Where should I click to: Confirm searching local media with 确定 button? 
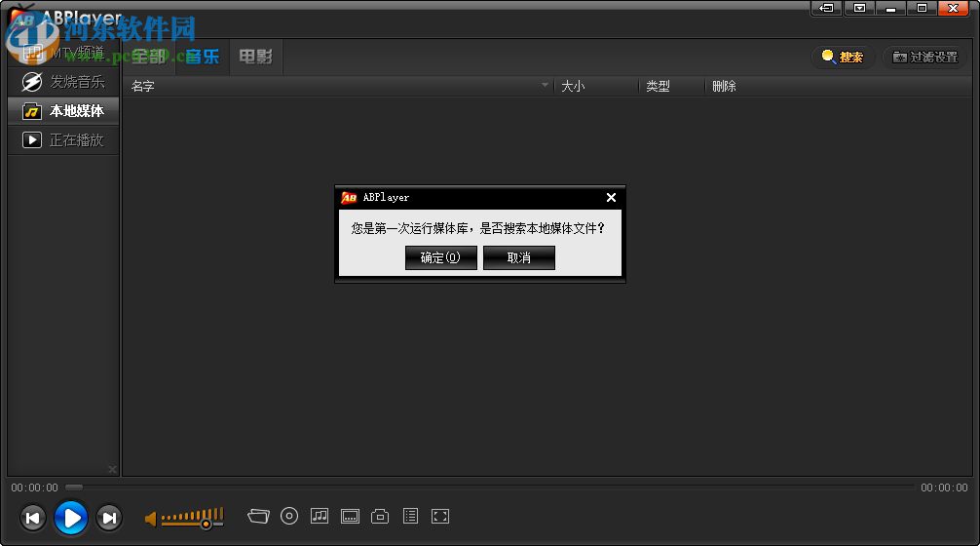[440, 257]
